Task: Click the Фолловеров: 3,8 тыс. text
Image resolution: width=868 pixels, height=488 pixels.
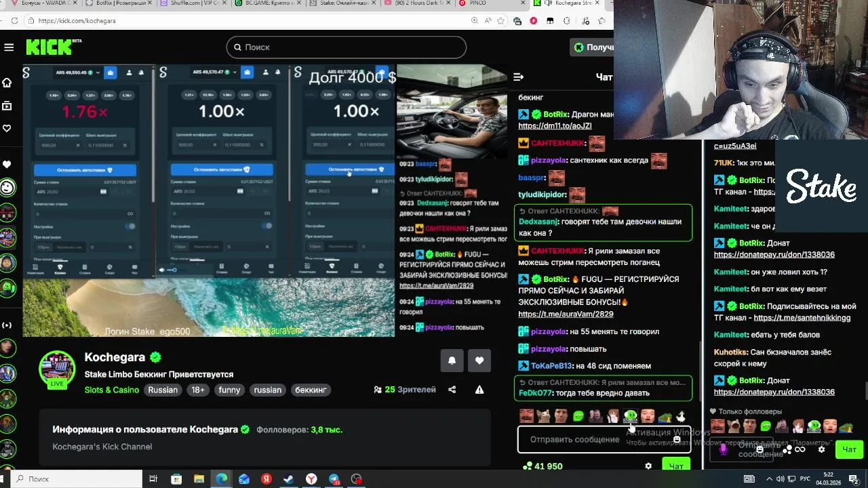Action: point(299,430)
